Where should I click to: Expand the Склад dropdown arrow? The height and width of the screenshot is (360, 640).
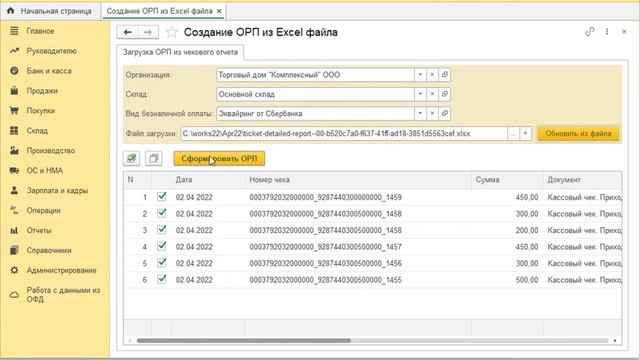[x=420, y=94]
